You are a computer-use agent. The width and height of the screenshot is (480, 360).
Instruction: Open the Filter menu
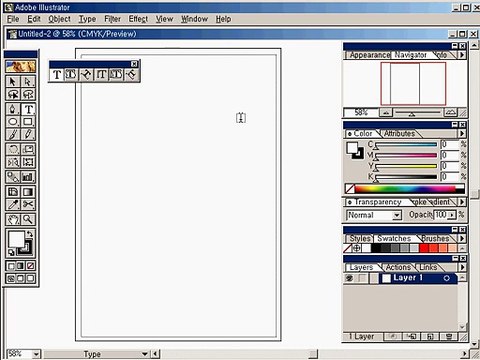(x=112, y=19)
